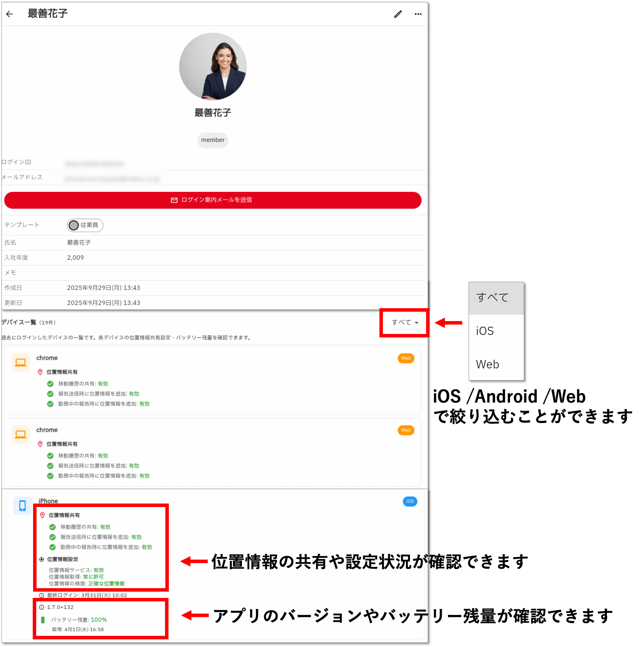The width and height of the screenshot is (644, 647).
Task: Click the app version info icon
Action: [x=42, y=607]
